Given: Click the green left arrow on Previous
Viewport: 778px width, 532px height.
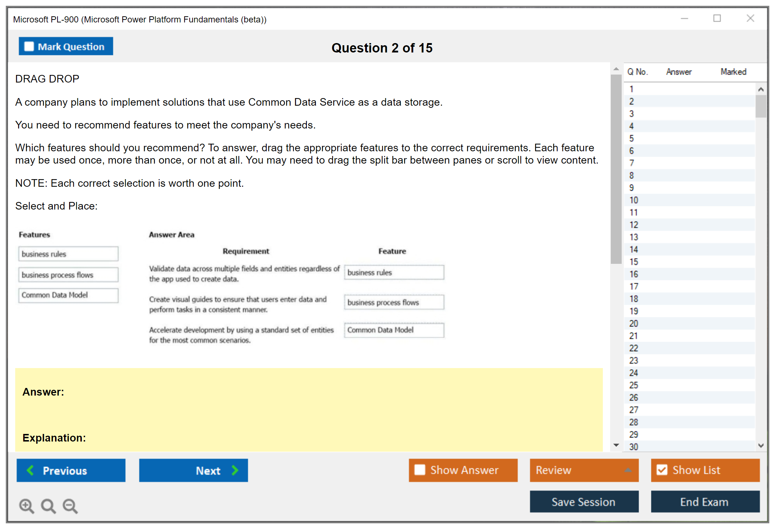Looking at the screenshot, I should [30, 470].
